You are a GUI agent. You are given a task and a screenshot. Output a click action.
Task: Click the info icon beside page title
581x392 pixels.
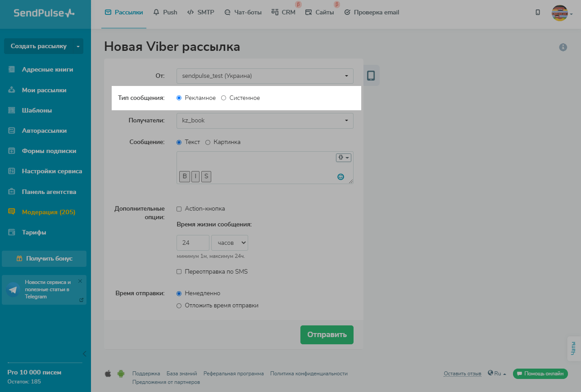pyautogui.click(x=563, y=47)
